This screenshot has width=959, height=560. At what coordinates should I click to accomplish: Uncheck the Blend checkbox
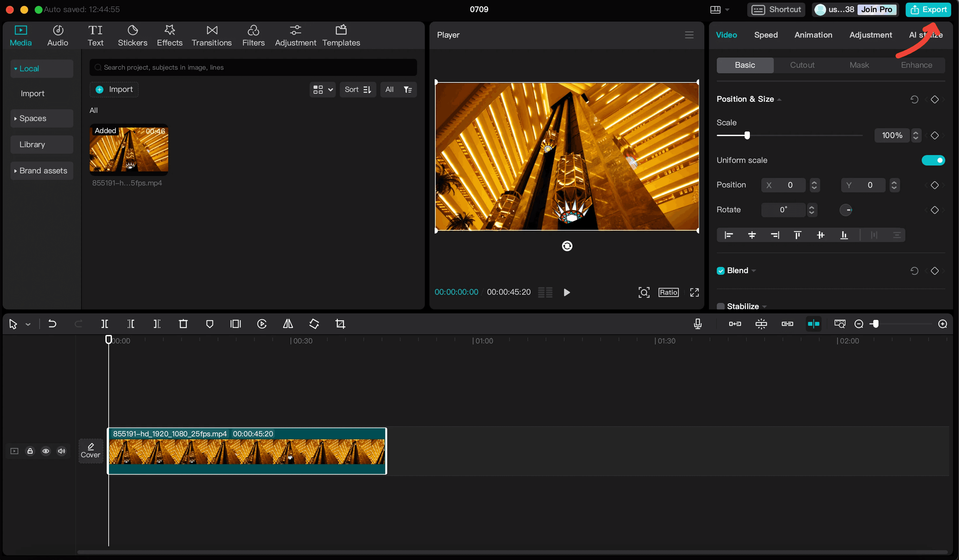(720, 271)
